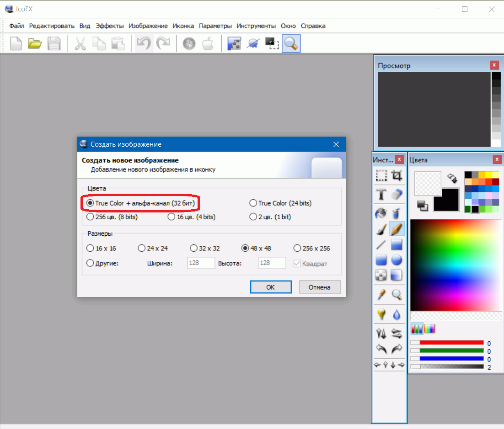
Task: Click the New file toolbar icon
Action: click(x=16, y=43)
